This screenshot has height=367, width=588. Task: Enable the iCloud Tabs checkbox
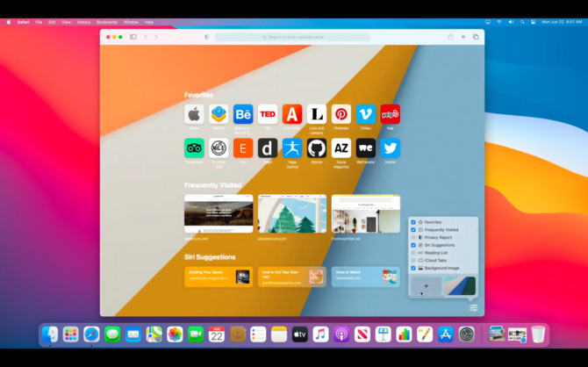pyautogui.click(x=413, y=261)
